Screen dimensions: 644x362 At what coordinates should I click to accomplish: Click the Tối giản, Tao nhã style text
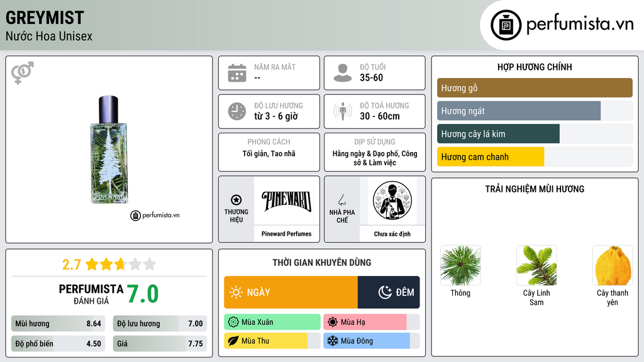[x=269, y=153]
